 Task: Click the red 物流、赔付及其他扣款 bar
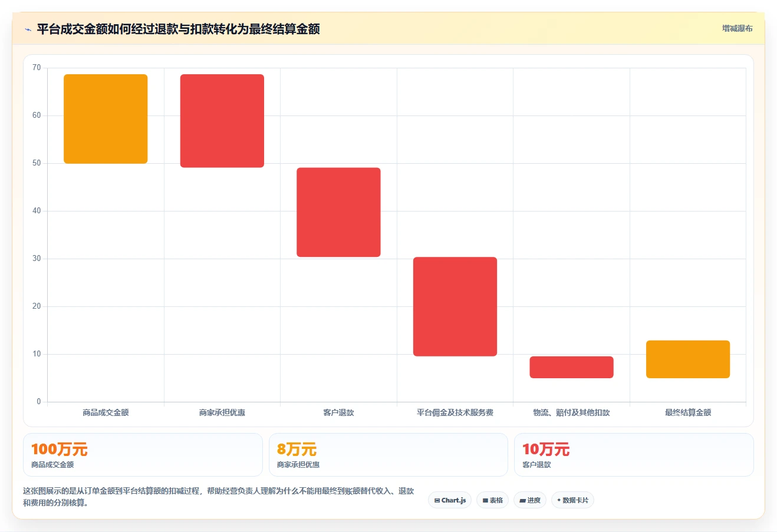(x=571, y=367)
